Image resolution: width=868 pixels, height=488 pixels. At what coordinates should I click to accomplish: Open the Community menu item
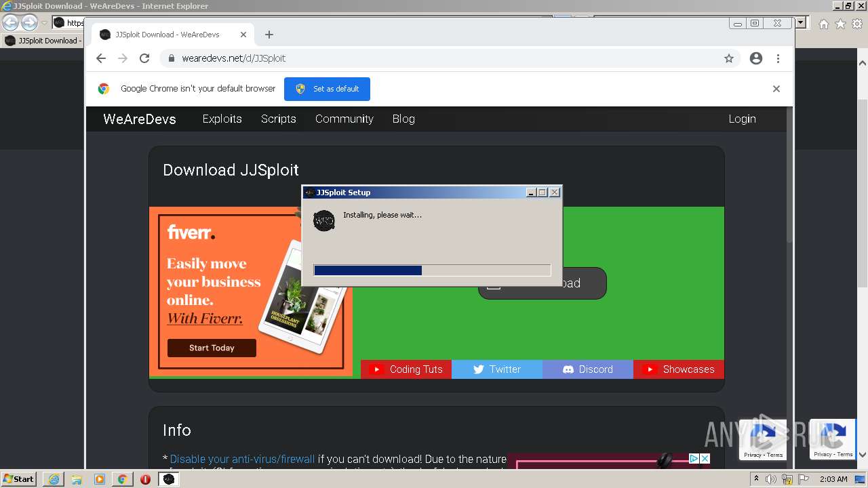click(344, 119)
